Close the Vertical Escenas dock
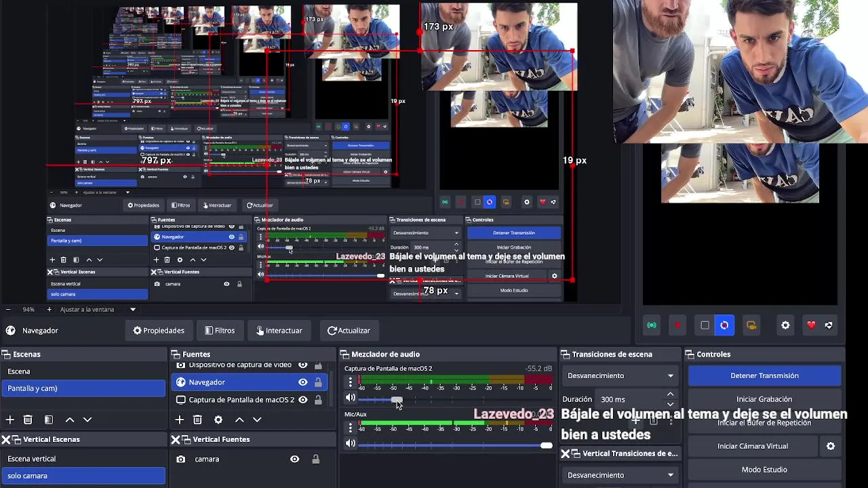 [5, 439]
